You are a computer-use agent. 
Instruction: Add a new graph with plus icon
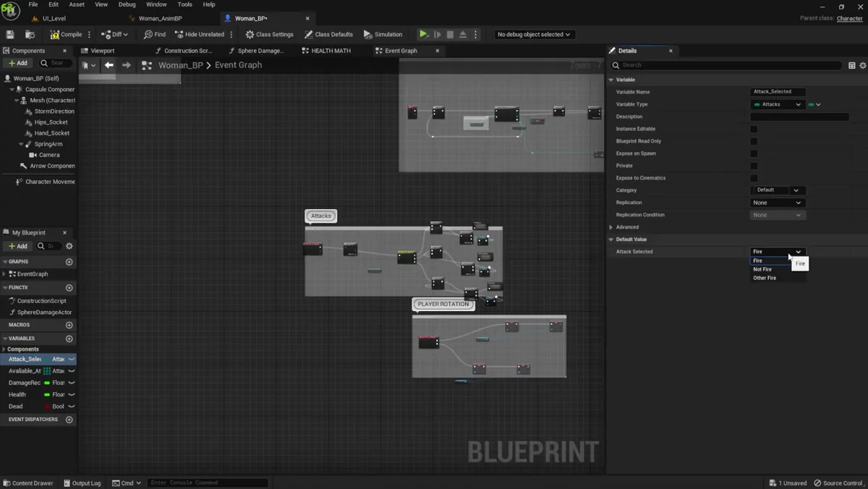click(x=69, y=262)
